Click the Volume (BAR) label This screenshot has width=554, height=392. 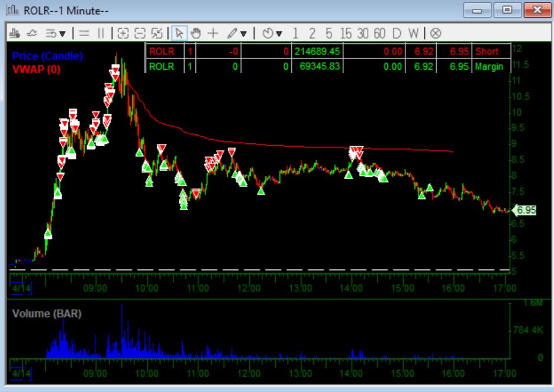pos(47,313)
